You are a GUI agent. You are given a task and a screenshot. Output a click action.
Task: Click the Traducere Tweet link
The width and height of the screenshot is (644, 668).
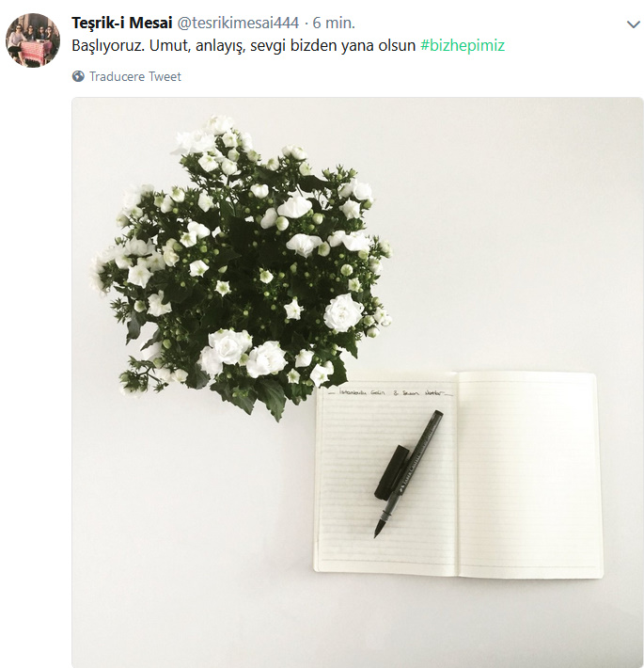(x=135, y=76)
